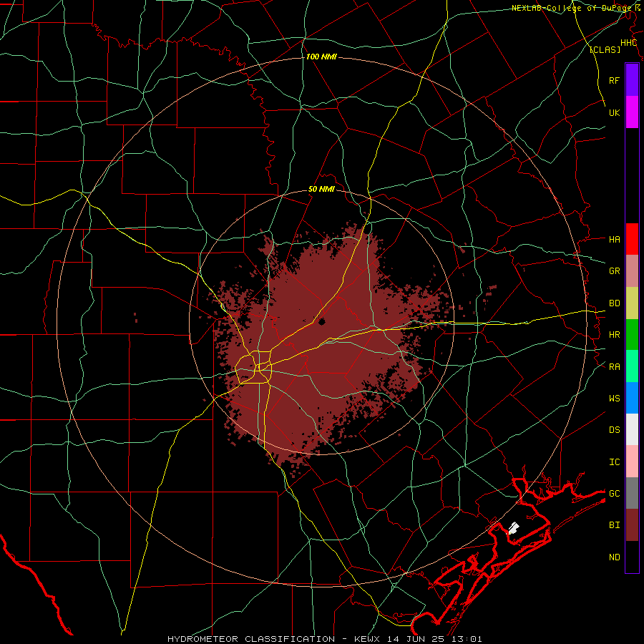Image resolution: width=644 pixels, height=644 pixels.
Task: Click the DS legend label
Action: tap(615, 430)
